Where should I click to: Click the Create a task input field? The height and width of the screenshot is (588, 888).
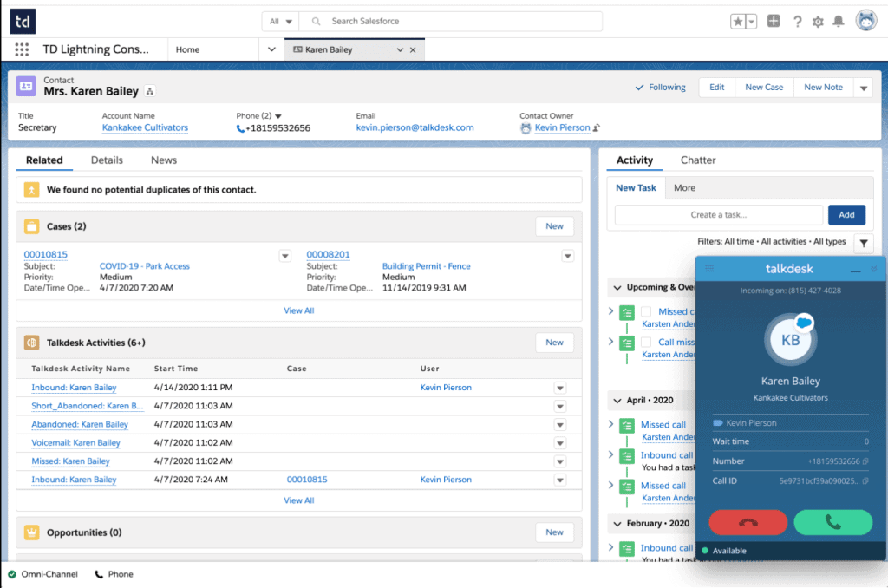[x=719, y=215]
